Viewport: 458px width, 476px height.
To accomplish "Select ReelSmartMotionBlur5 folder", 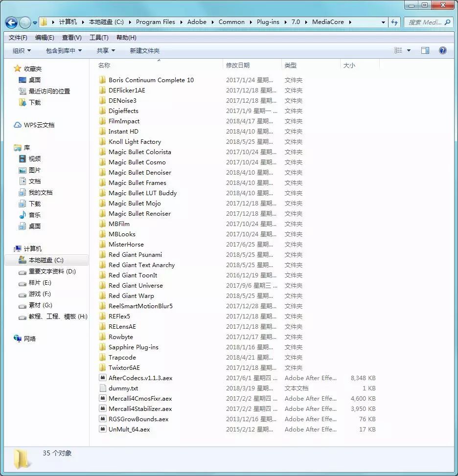I will (140, 306).
